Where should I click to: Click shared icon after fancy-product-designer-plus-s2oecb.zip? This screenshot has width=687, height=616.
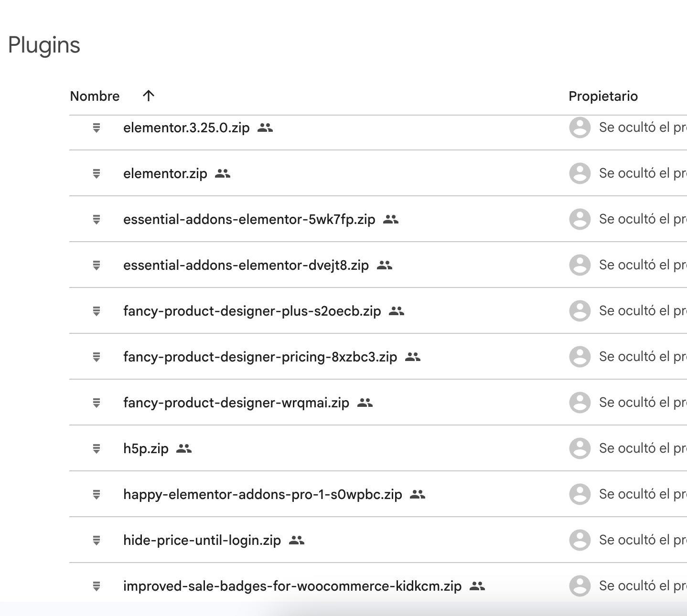tap(397, 311)
